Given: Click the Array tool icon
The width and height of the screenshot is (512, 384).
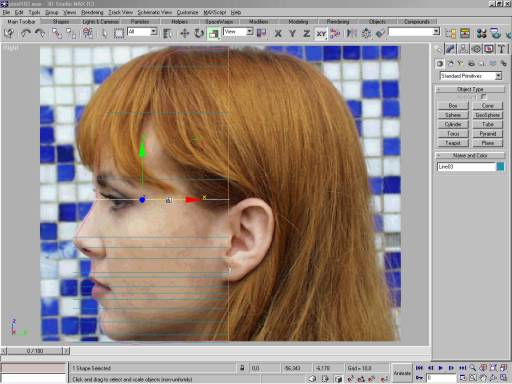Looking at the screenshot, I should pyautogui.click(x=366, y=33).
